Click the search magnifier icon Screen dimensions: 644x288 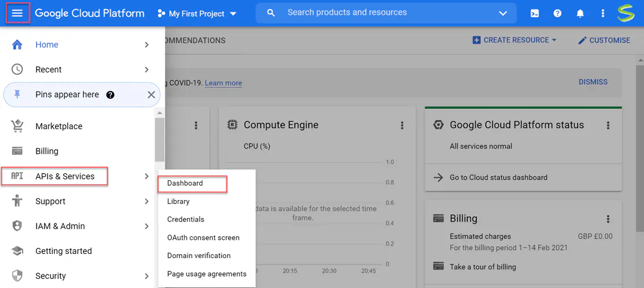pos(271,13)
